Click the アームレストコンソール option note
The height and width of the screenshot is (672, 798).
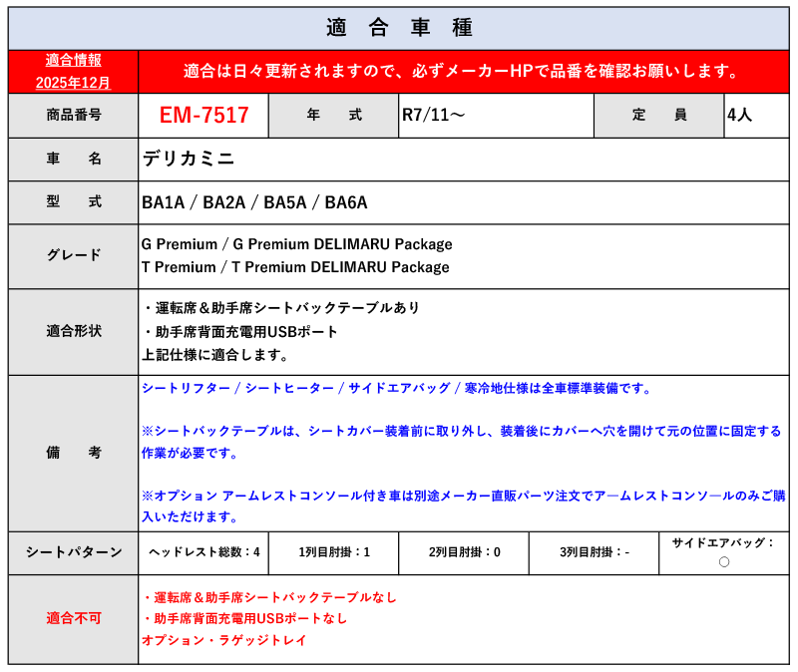(463, 505)
